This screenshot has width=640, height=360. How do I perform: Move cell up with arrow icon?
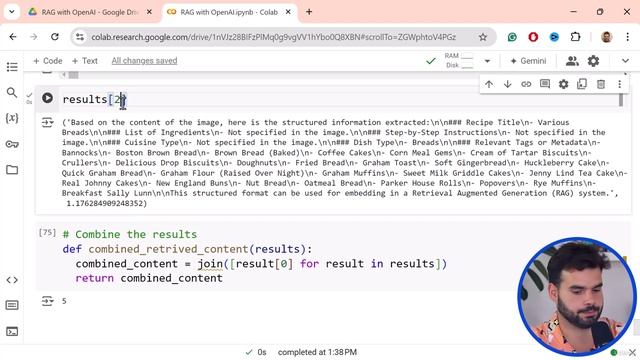(489, 84)
